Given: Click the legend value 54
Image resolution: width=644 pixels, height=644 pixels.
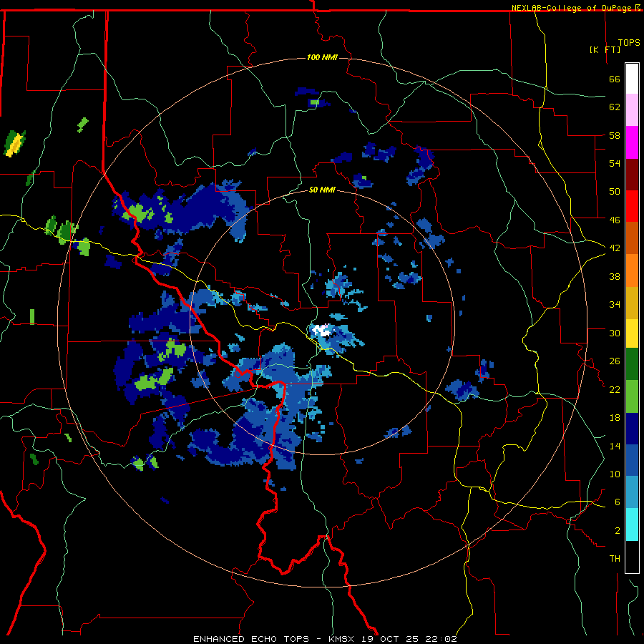Looking at the screenshot, I should [x=615, y=163].
